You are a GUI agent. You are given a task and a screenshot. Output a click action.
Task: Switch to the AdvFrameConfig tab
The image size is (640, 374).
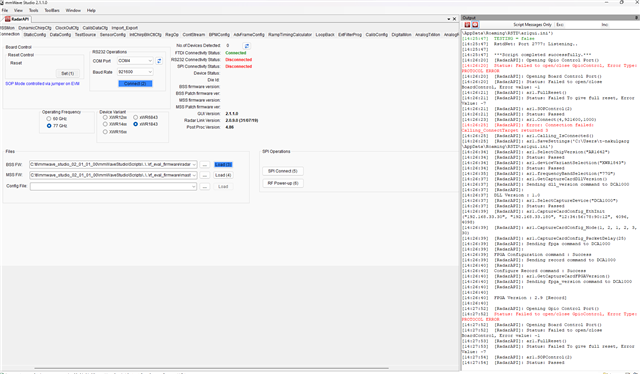point(249,35)
